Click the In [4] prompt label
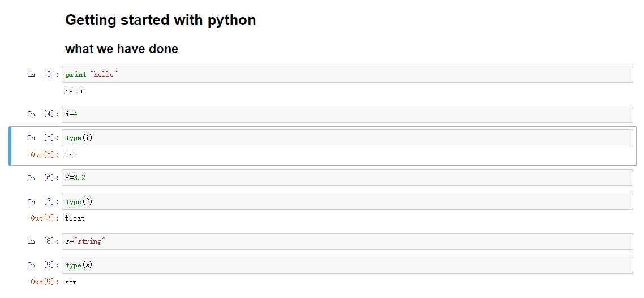The image size is (644, 298). (x=43, y=114)
